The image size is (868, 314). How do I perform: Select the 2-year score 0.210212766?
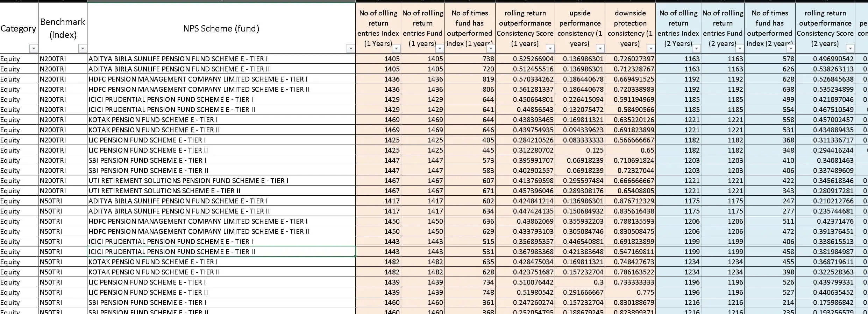(825, 201)
